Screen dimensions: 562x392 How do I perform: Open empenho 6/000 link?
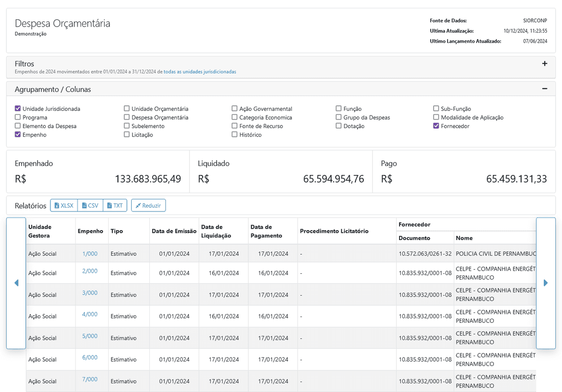point(90,357)
